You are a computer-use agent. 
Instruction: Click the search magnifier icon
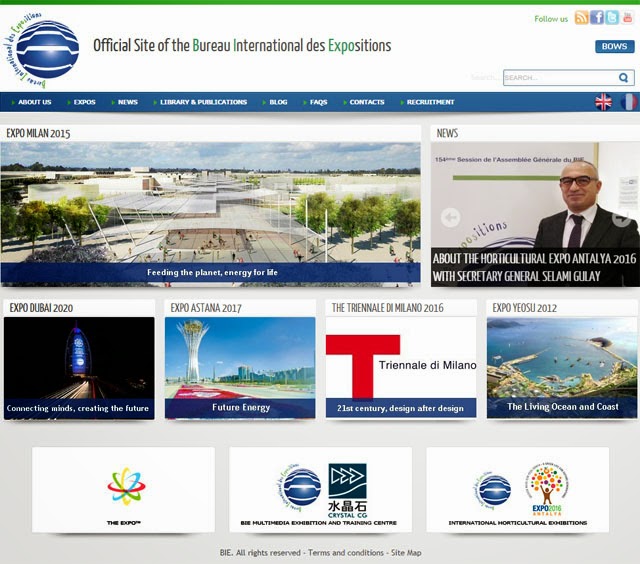coord(623,78)
